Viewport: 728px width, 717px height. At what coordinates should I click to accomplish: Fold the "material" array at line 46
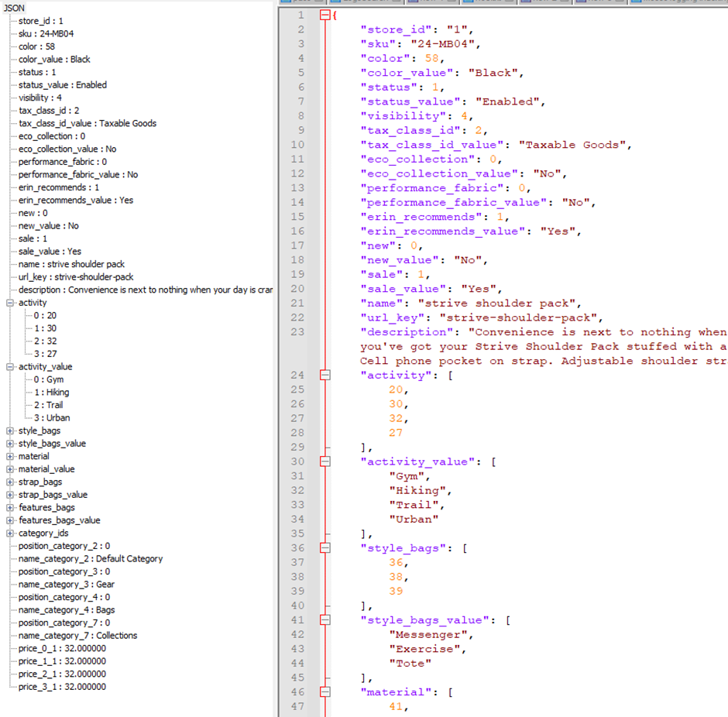325,692
